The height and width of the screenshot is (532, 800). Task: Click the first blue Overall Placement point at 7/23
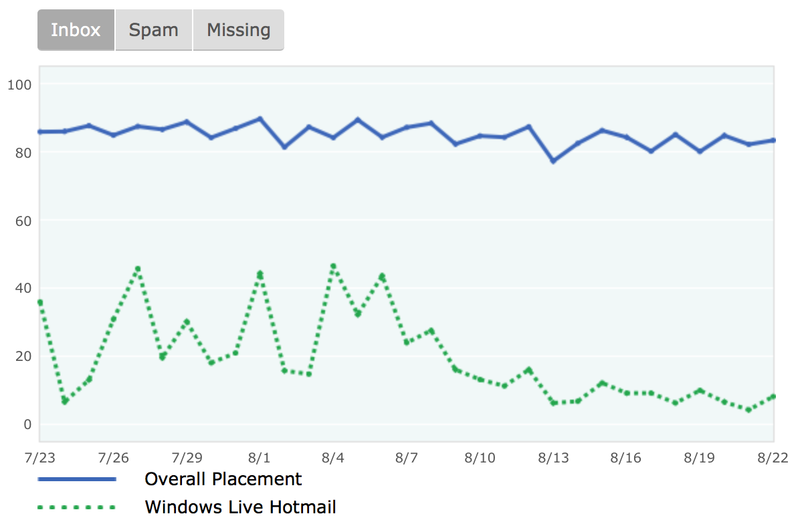(40, 132)
